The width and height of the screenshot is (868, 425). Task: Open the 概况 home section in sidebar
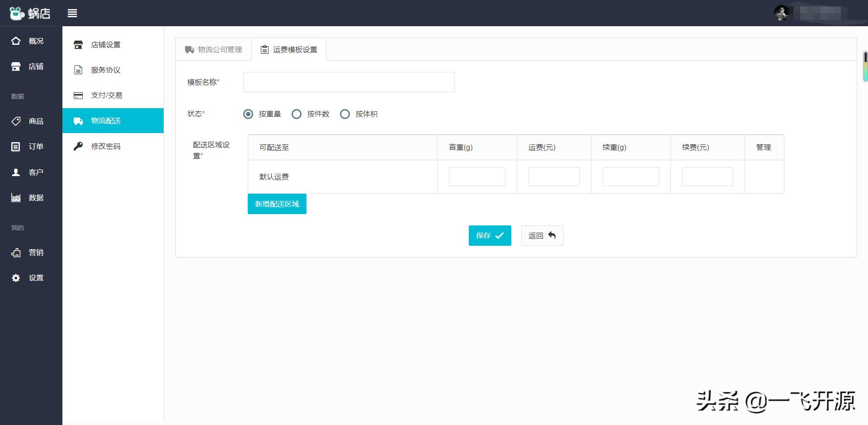16,41
